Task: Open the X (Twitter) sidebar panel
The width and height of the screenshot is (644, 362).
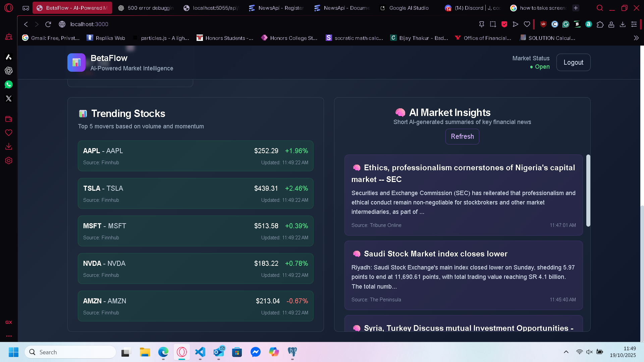Action: (9, 99)
